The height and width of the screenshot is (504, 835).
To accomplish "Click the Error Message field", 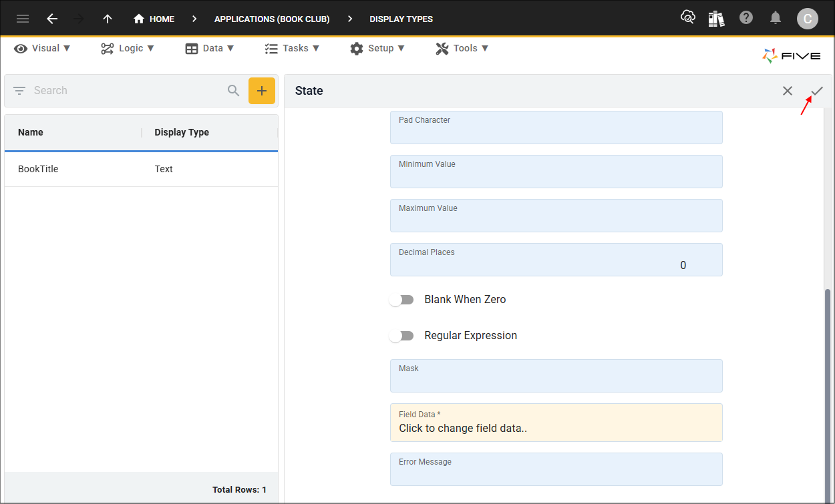I will tap(556, 469).
